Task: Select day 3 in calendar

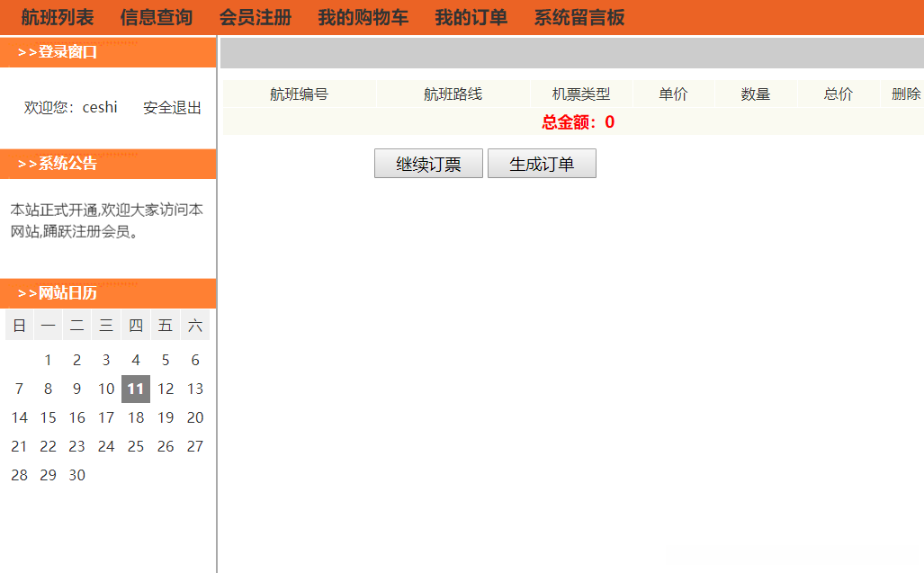Action: point(106,360)
